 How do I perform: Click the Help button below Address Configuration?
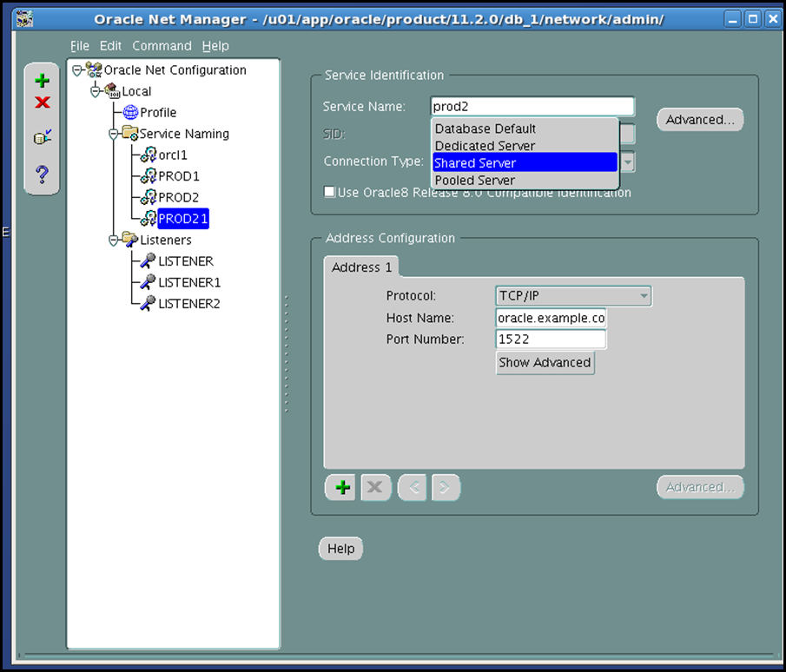pos(340,549)
